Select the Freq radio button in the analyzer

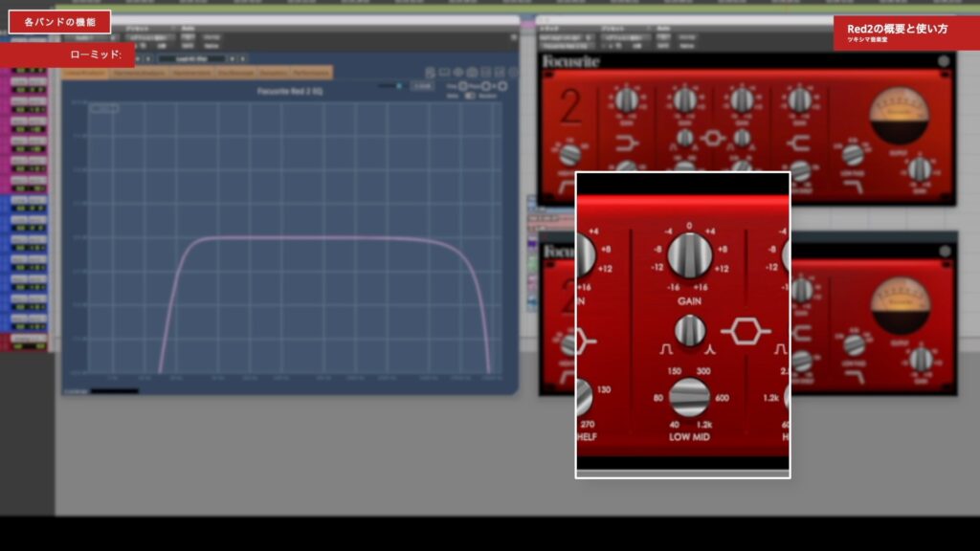(x=463, y=86)
